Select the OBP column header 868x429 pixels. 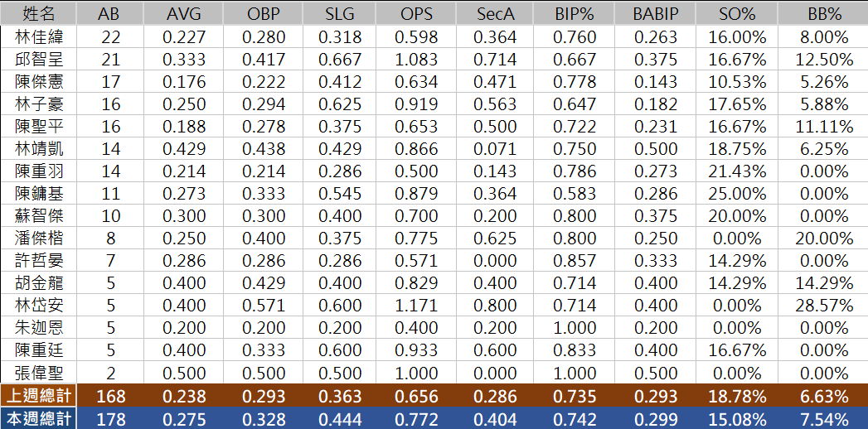pos(264,13)
